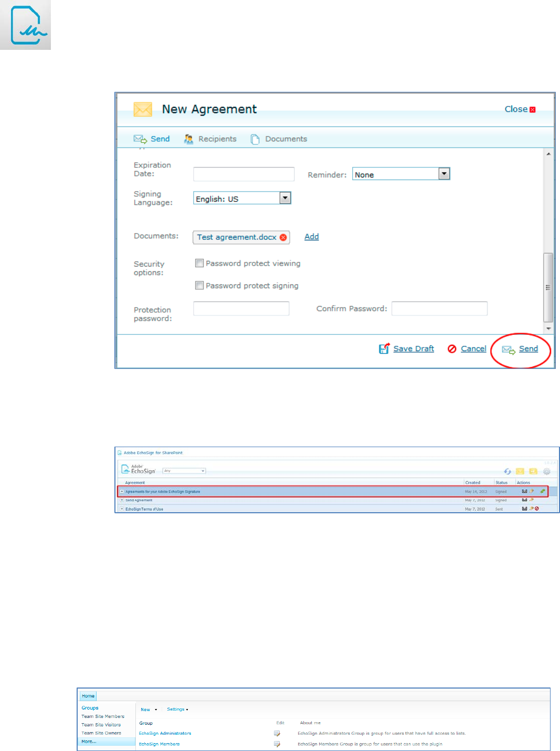Image resolution: width=560 pixels, height=751 pixels.
Task: Open the Settings dropdown menu in Groups
Action: click(x=177, y=710)
